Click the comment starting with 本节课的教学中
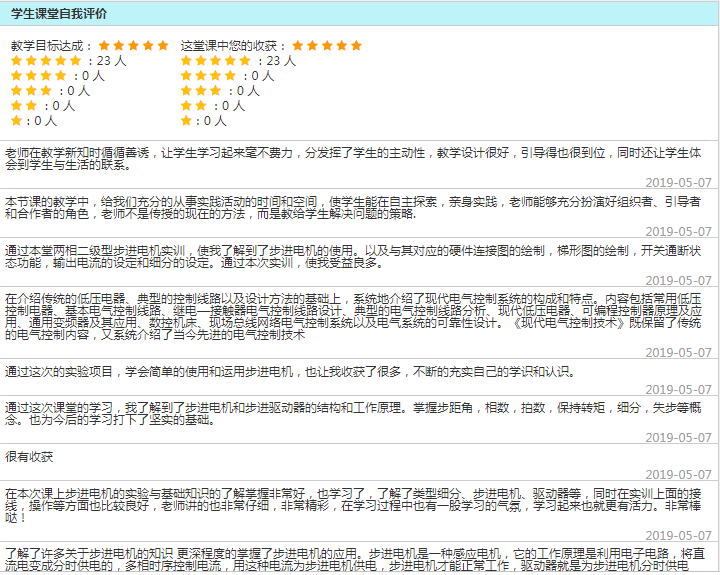The width and height of the screenshot is (720, 575). pyautogui.click(x=350, y=208)
